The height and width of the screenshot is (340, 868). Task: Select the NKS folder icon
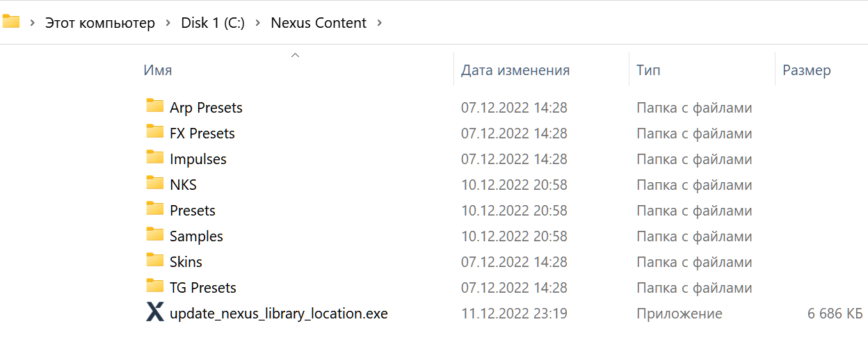point(155,184)
